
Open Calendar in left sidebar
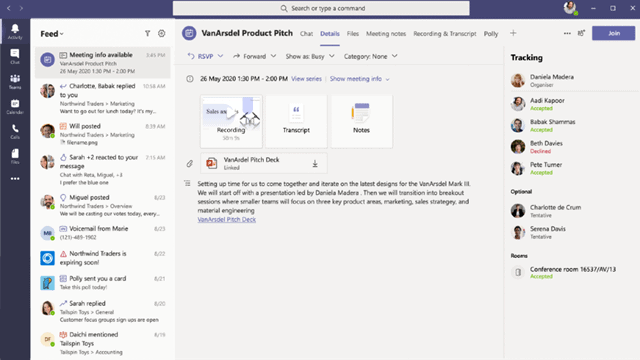click(x=15, y=106)
